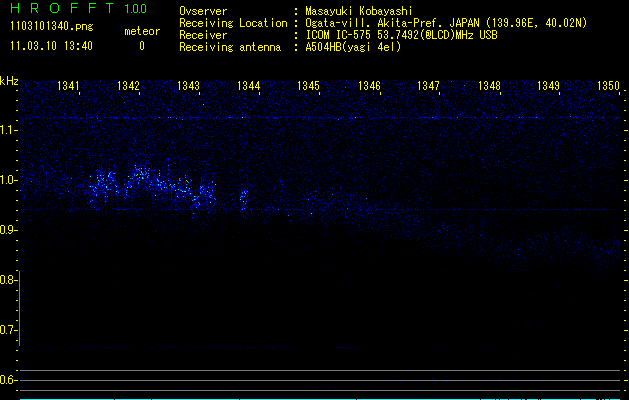
Task: Click the Receiving Location label
Action: click(x=233, y=23)
